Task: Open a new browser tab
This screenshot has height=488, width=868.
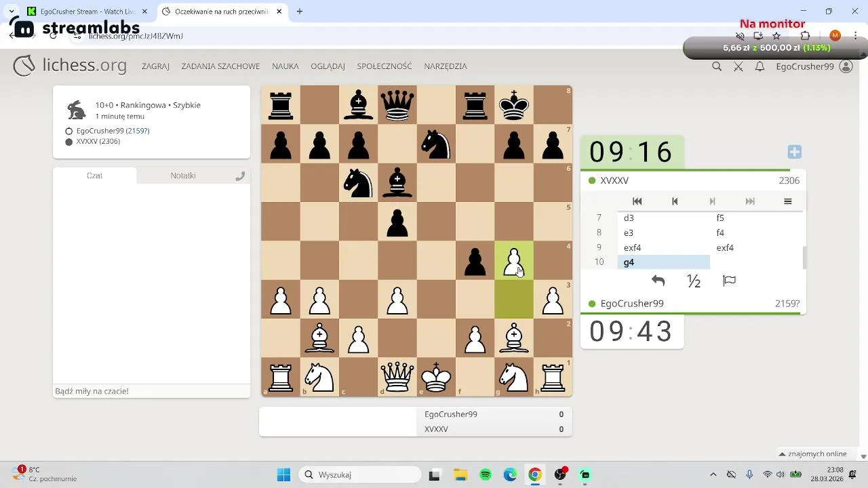Action: (x=300, y=12)
